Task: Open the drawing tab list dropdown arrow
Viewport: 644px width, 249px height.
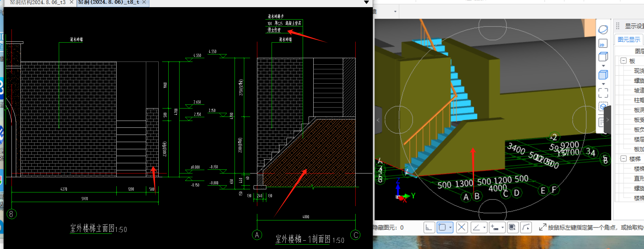Action: pos(366,2)
